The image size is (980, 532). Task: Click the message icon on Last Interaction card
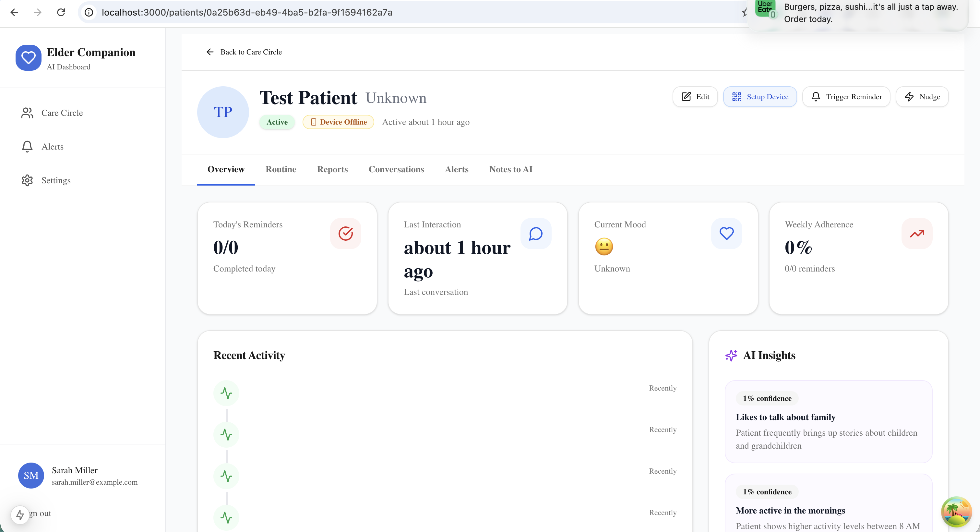tap(536, 233)
